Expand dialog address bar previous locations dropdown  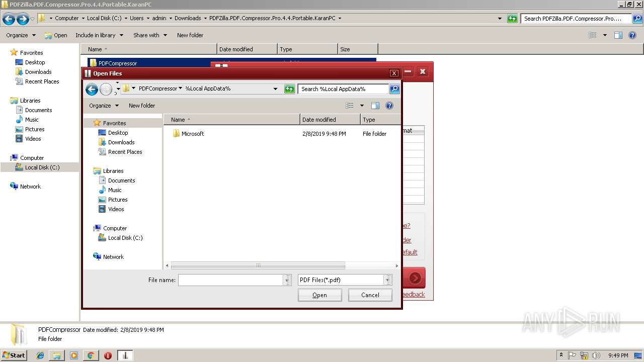pyautogui.click(x=275, y=89)
